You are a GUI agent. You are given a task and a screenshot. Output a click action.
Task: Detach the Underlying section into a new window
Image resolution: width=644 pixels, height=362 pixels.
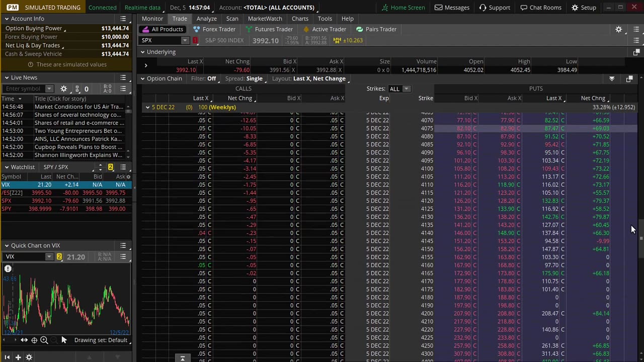point(636,52)
